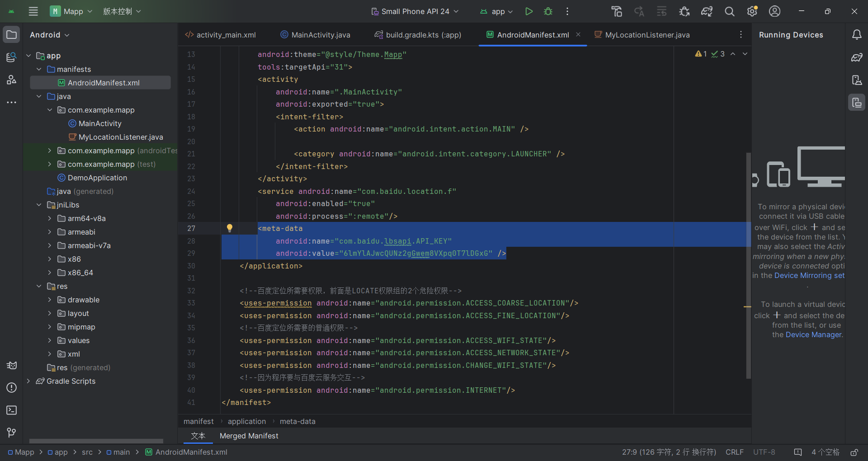Switch to build.gradle.kts (:app) tab
This screenshot has height=461, width=868.
(x=418, y=35)
